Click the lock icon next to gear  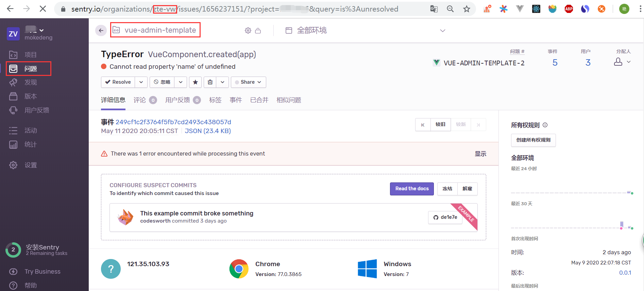(258, 31)
